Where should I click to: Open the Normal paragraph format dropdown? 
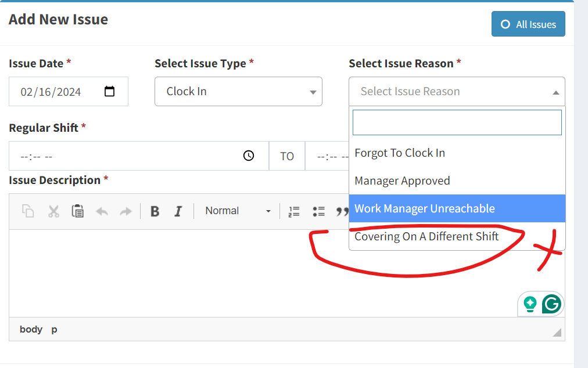pos(238,211)
